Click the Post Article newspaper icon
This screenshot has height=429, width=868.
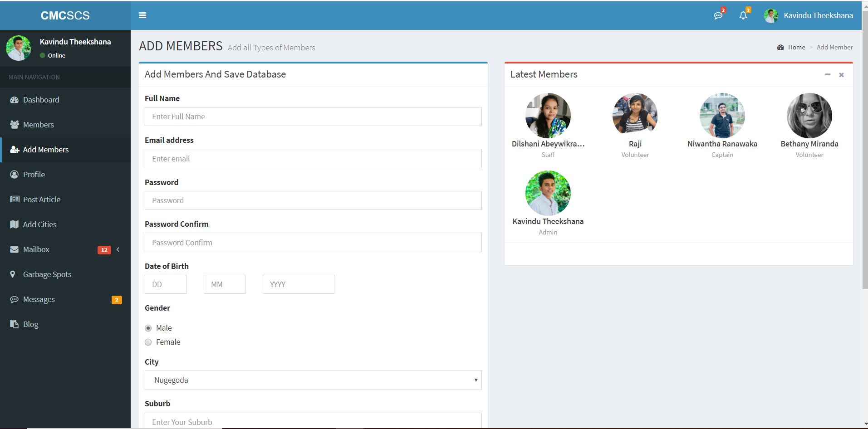(15, 200)
